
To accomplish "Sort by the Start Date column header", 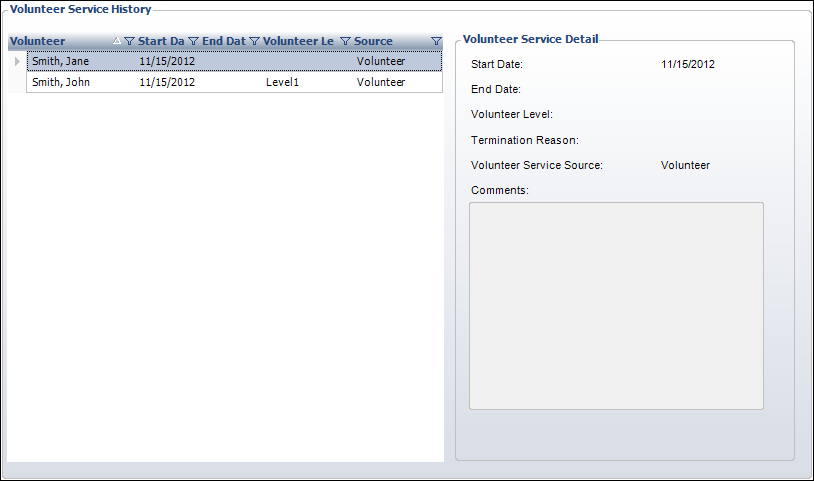I will 161,41.
